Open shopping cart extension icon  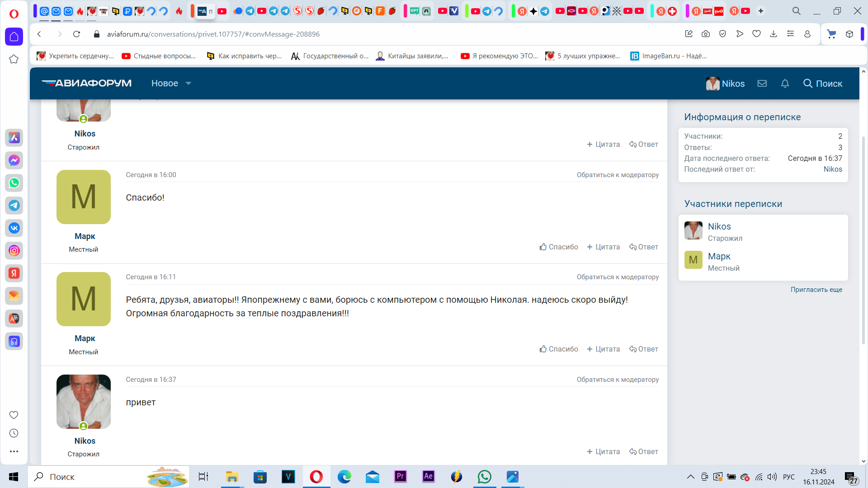click(831, 34)
